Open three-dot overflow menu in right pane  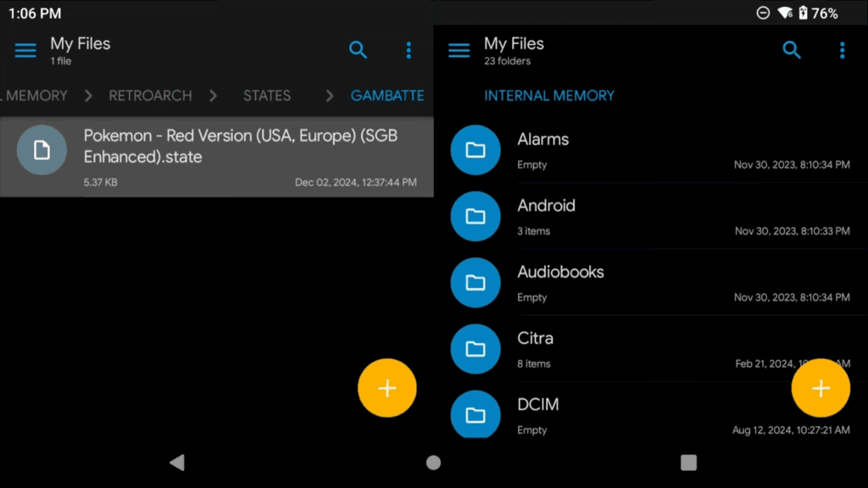842,51
